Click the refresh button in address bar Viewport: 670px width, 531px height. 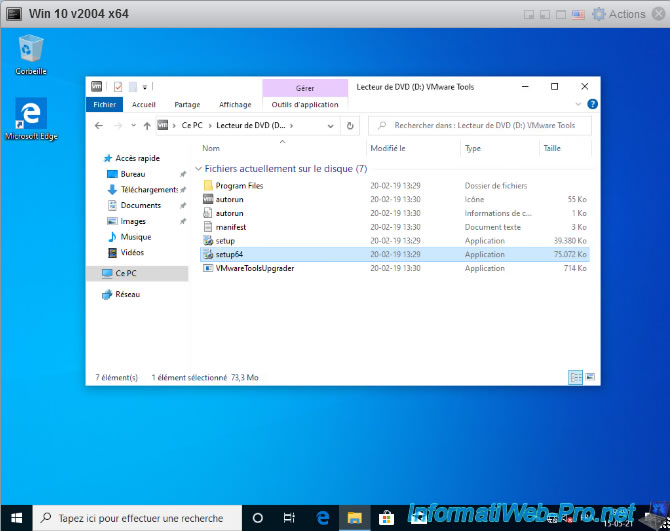pyautogui.click(x=349, y=126)
